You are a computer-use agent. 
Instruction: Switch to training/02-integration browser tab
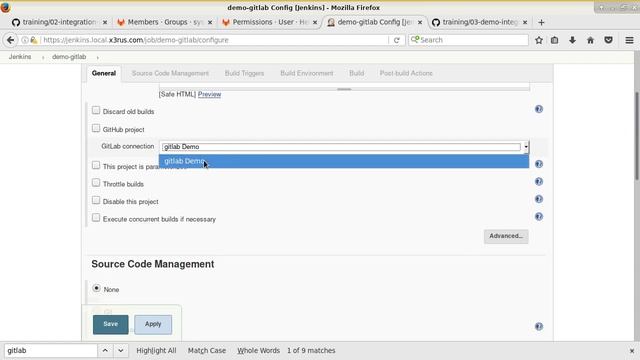coord(59,22)
